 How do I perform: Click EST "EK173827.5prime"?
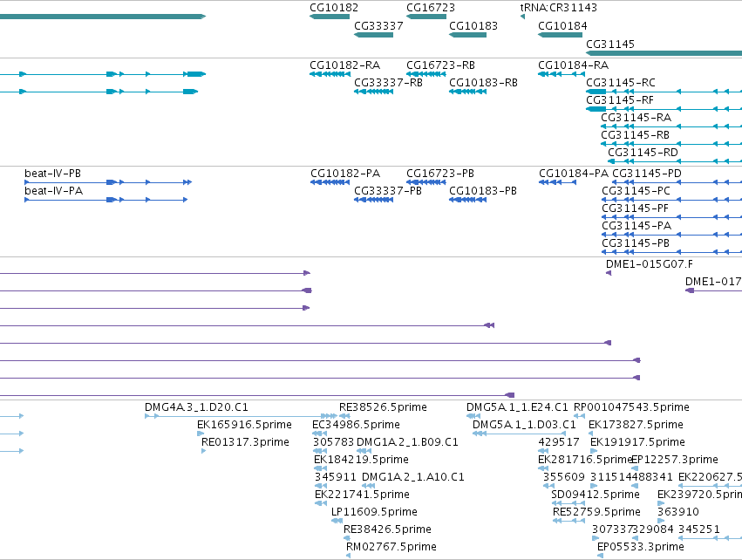point(636,425)
